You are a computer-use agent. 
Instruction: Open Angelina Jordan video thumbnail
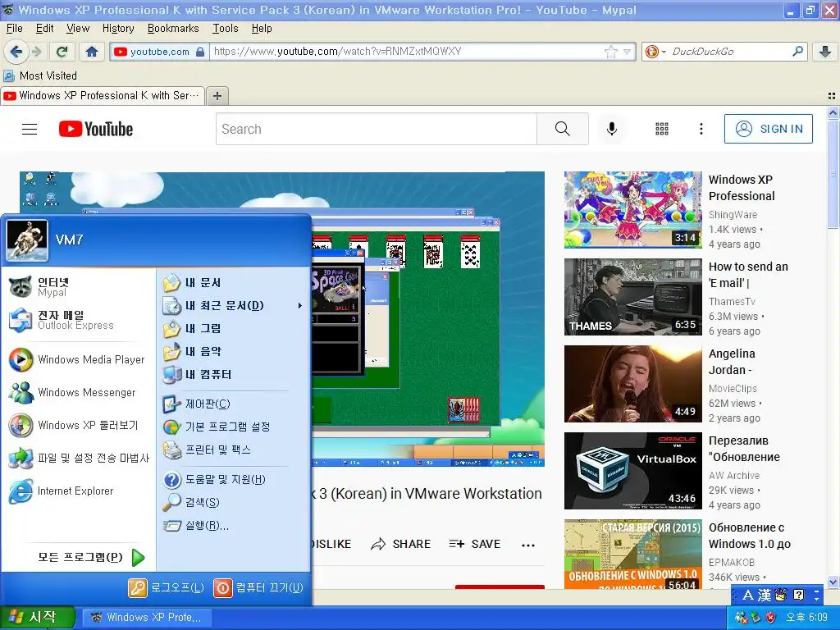(x=632, y=384)
